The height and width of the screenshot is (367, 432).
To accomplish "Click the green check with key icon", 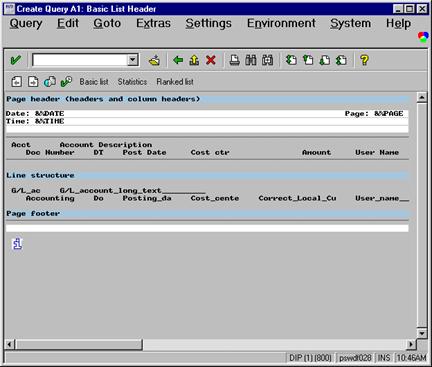I will [x=66, y=82].
